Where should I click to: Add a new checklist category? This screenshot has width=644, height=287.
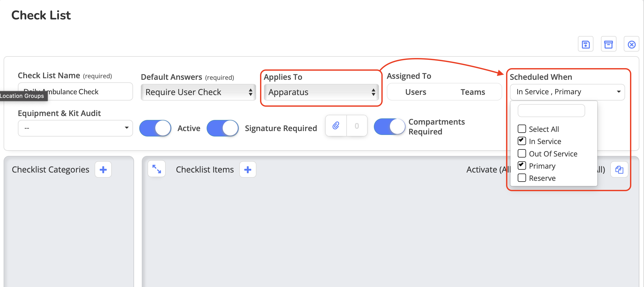point(103,170)
